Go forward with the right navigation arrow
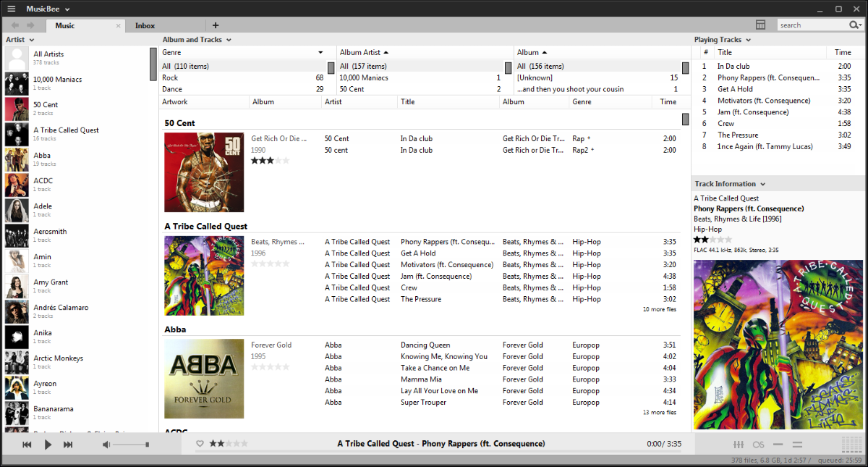The width and height of the screenshot is (868, 467). point(31,25)
